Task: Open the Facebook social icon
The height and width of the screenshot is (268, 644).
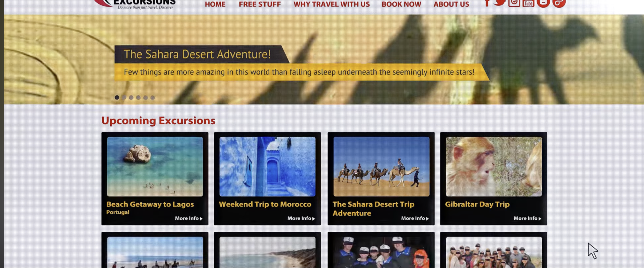Action: coord(487,3)
